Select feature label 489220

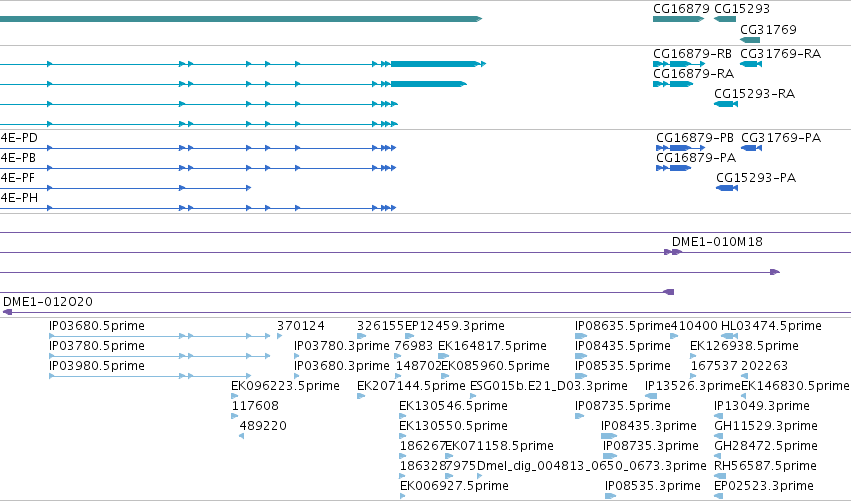[x=263, y=426]
